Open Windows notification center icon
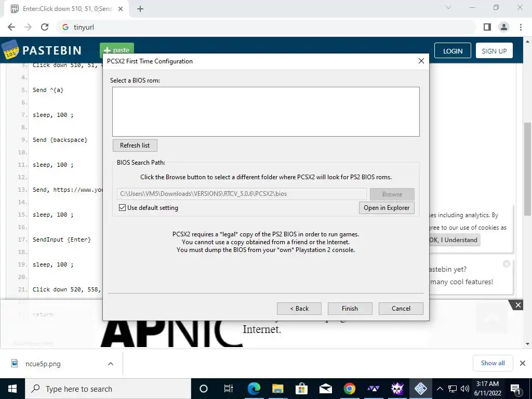The height and width of the screenshot is (399, 532). [515, 389]
